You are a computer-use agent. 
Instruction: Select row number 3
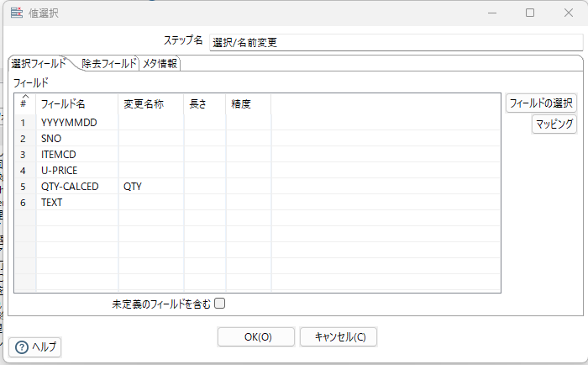25,155
